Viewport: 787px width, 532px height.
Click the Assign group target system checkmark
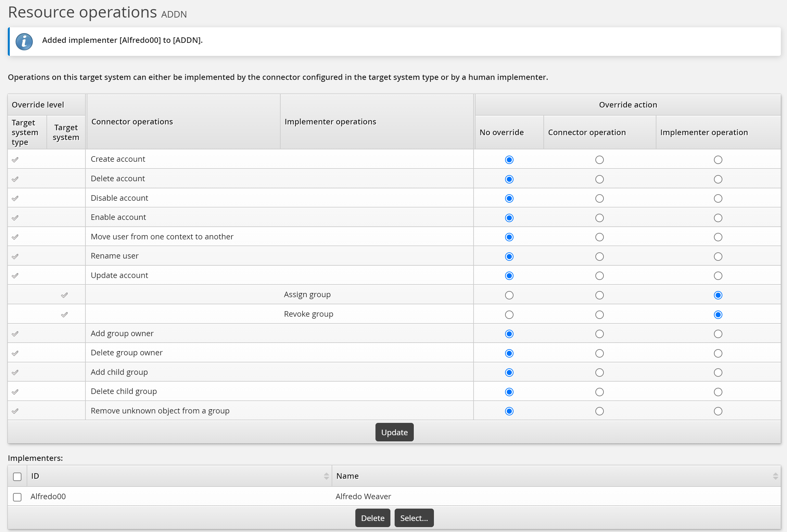click(64, 295)
